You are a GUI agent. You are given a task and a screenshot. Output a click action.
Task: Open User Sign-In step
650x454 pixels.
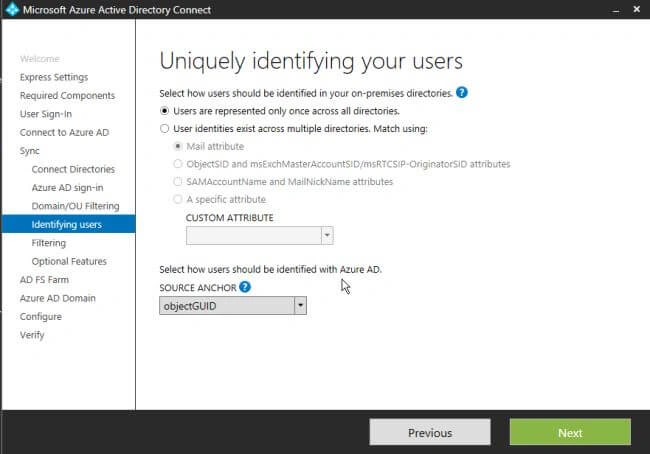tap(46, 114)
